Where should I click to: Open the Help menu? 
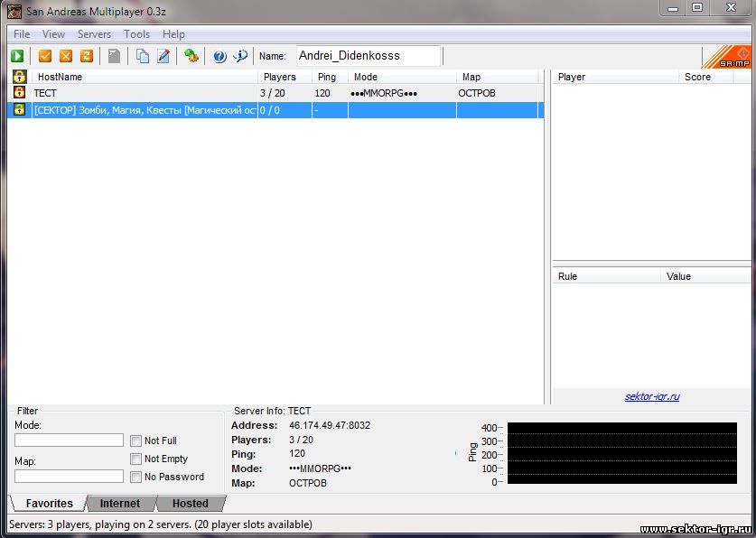(173, 34)
